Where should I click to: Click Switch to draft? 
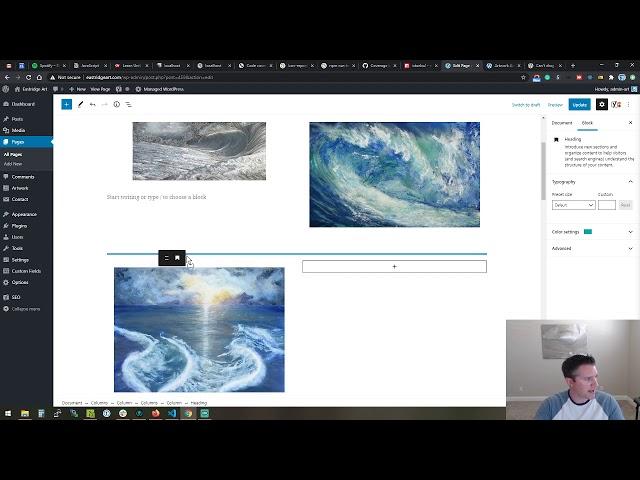click(x=526, y=105)
